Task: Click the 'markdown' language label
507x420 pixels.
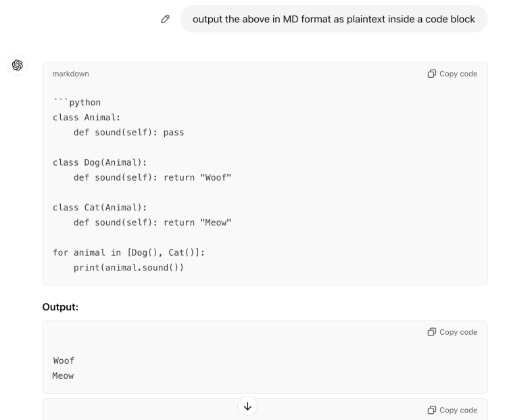Action: tap(71, 74)
